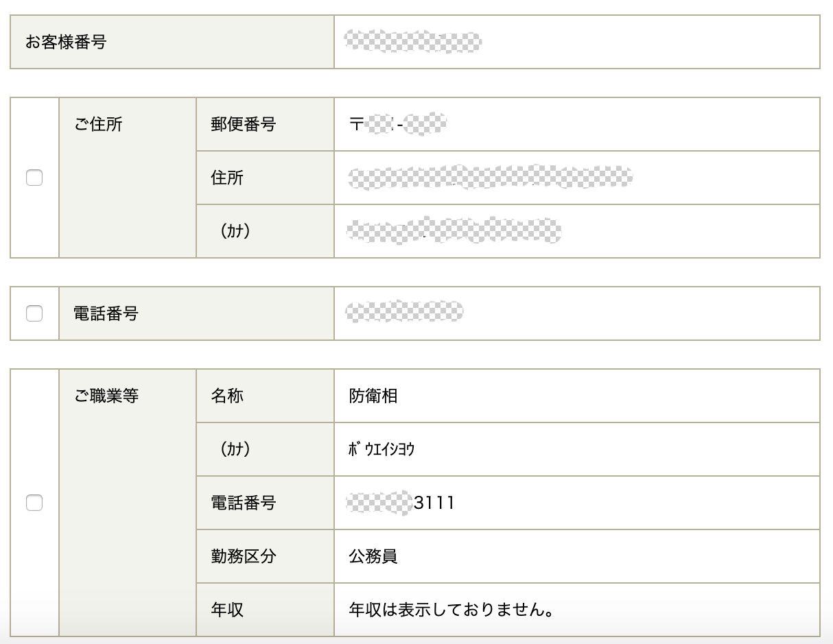Enable the ご職業等 section checkbox
The width and height of the screenshot is (833, 644).
tap(34, 503)
